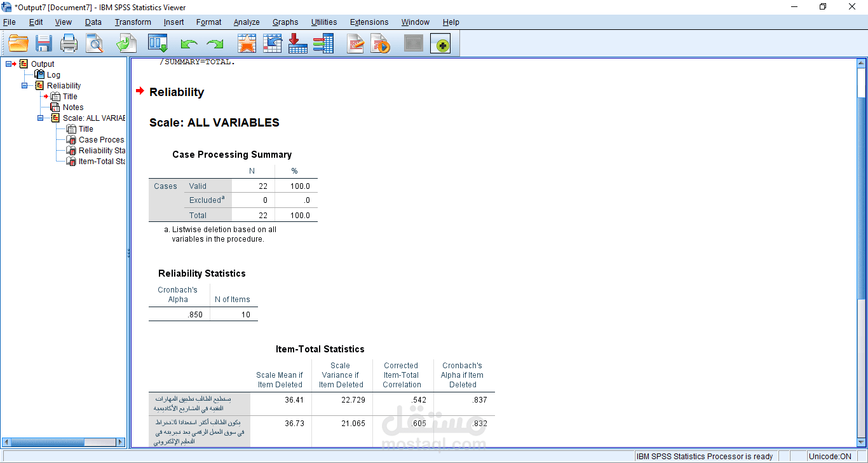Click output pane scroll up arrow

pos(861,62)
